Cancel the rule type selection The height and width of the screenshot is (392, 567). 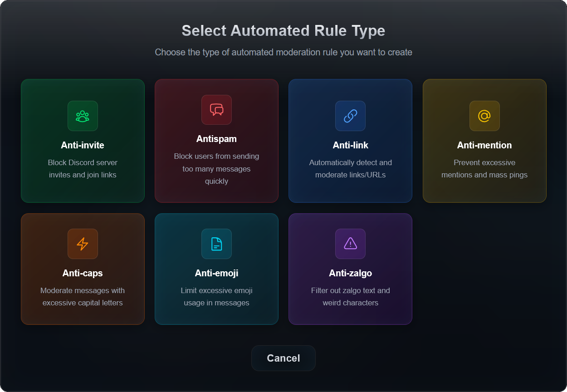[x=283, y=358]
